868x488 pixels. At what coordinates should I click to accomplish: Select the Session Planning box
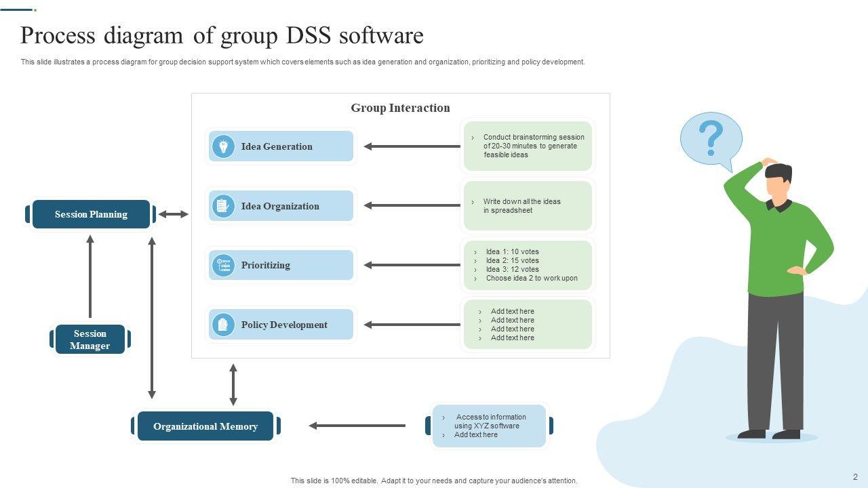[x=91, y=214]
